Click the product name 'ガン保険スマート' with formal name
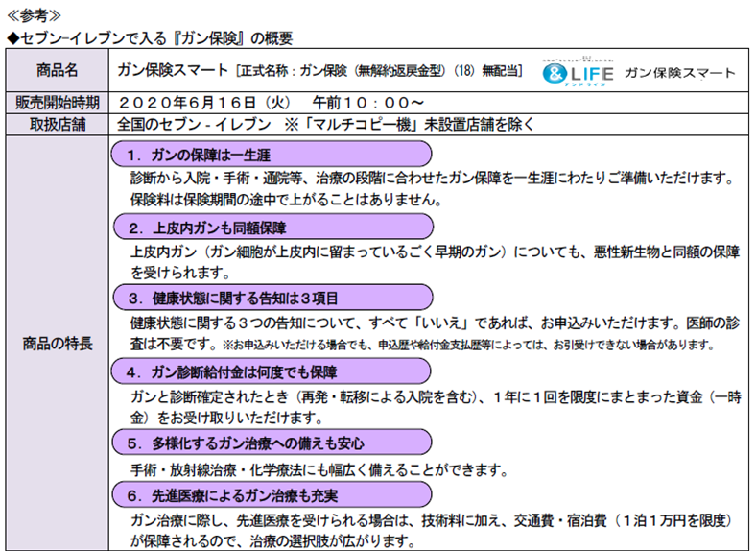The image size is (756, 551). click(320, 70)
